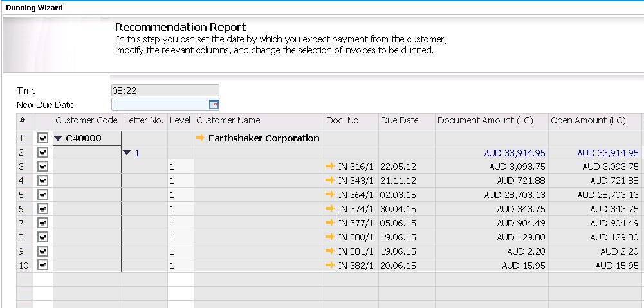This screenshot has width=644, height=308.
Task: Select the Level cell for IN 377/1
Action: click(x=180, y=223)
